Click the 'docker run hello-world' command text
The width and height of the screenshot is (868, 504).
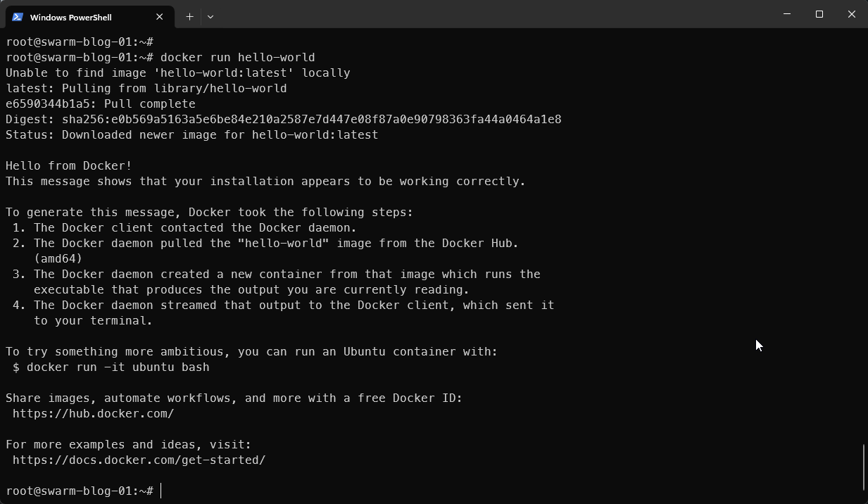click(237, 57)
